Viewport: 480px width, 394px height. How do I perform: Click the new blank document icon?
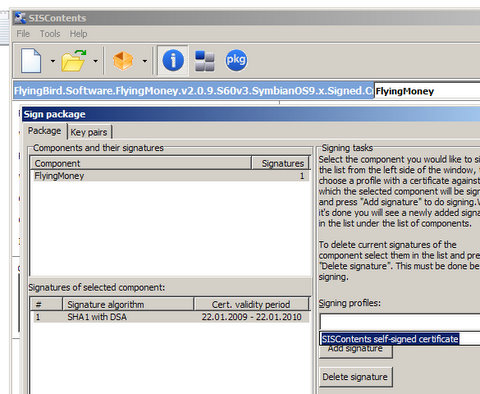(x=31, y=60)
